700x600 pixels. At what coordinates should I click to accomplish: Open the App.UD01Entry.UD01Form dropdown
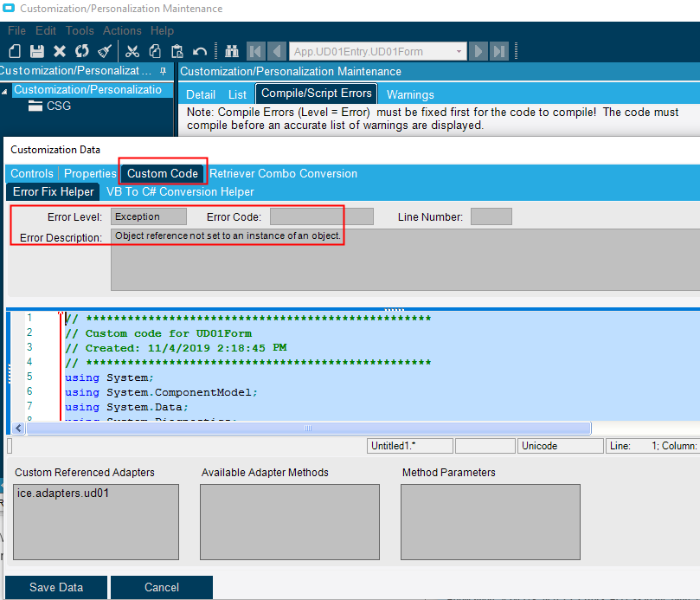[x=459, y=52]
